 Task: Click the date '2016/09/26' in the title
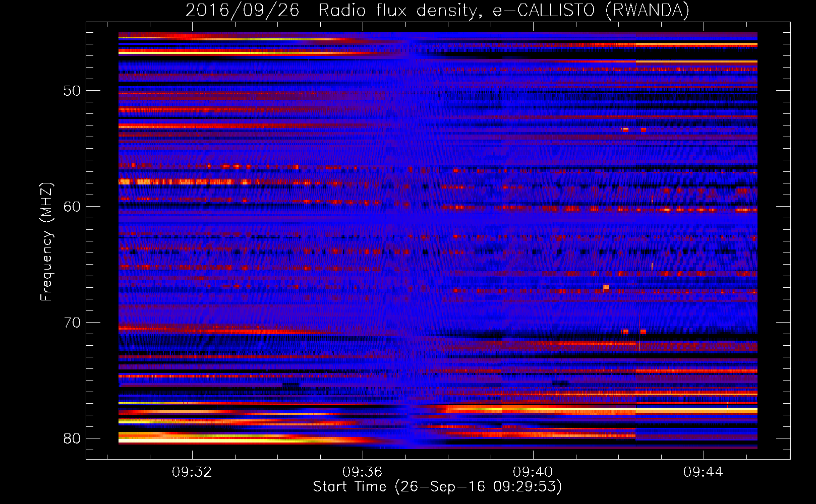tap(243, 10)
